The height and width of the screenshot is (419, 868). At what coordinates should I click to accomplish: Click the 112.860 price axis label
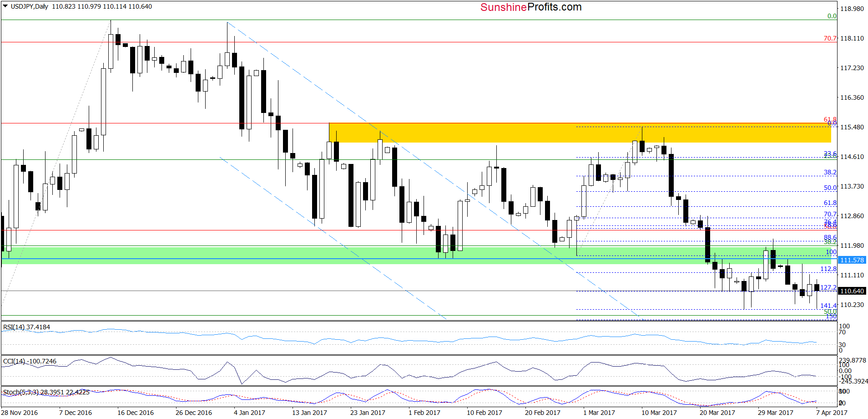(852, 216)
